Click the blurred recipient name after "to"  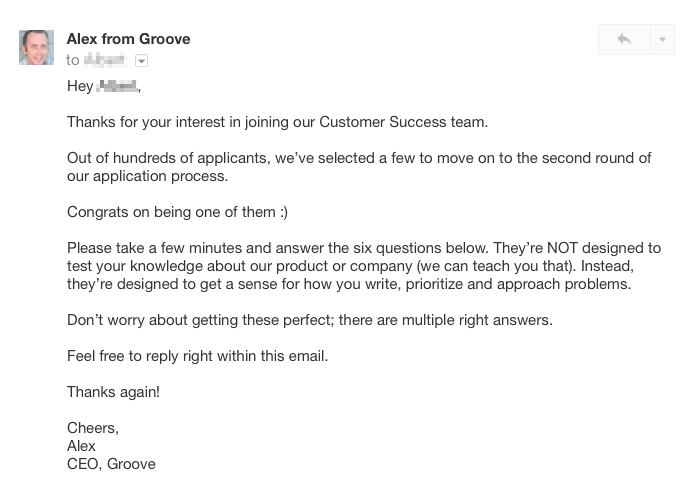[x=106, y=60]
